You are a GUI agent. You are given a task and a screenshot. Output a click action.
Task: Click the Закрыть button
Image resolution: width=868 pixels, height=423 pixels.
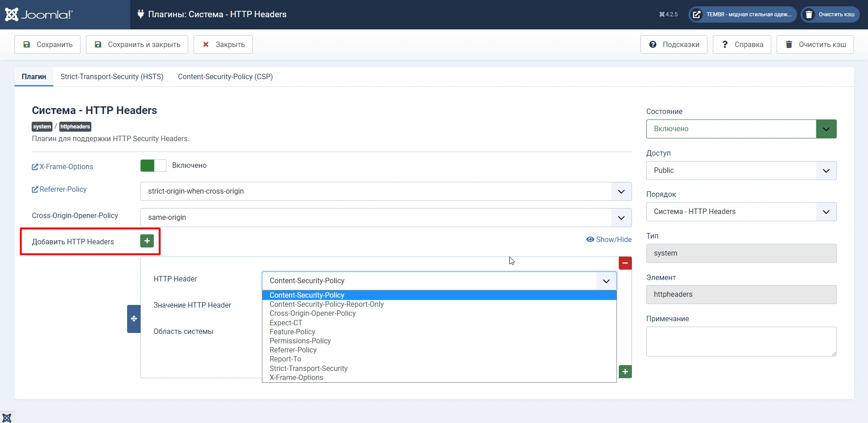(223, 45)
